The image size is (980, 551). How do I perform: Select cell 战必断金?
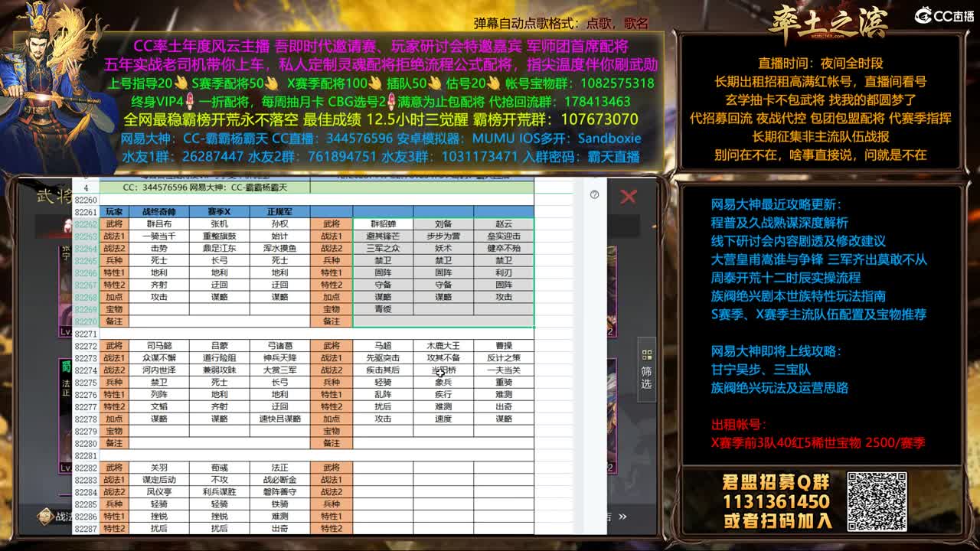click(x=279, y=479)
